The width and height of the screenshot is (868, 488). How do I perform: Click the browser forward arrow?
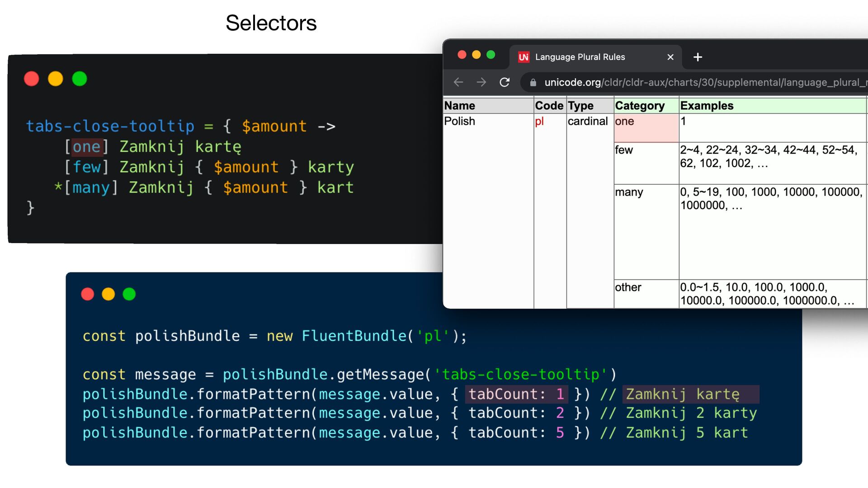(481, 82)
